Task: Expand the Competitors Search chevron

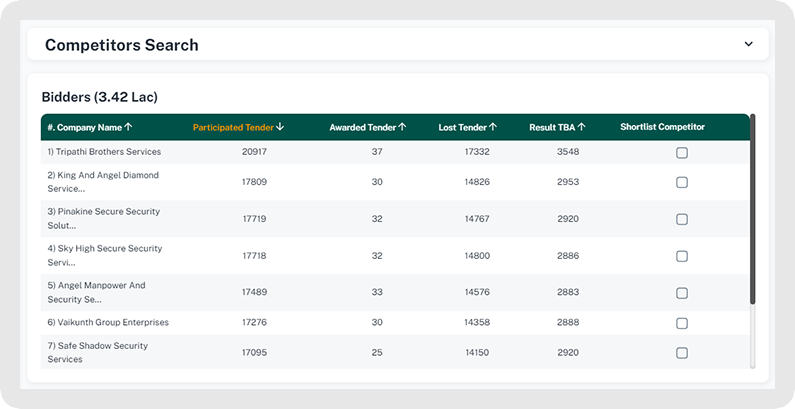Action: [x=748, y=44]
